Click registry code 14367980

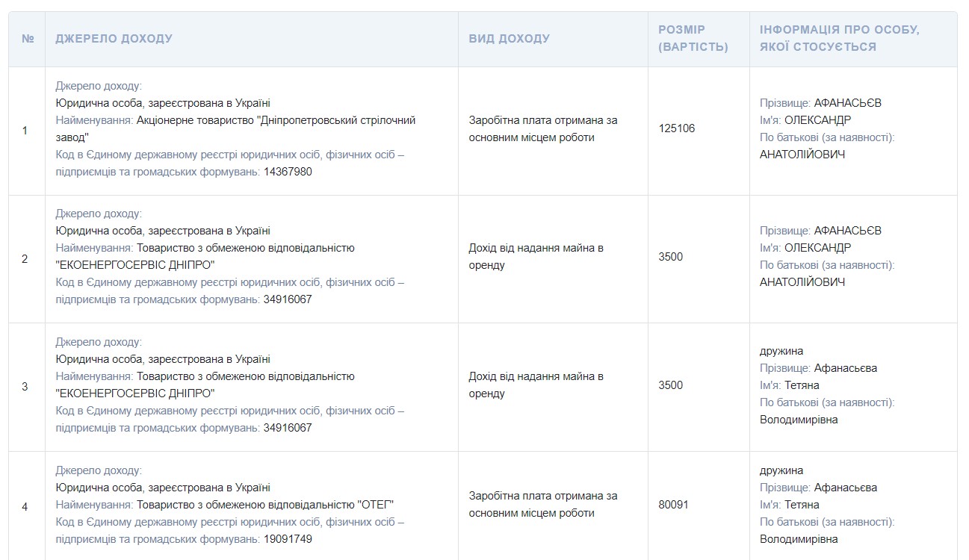point(288,172)
